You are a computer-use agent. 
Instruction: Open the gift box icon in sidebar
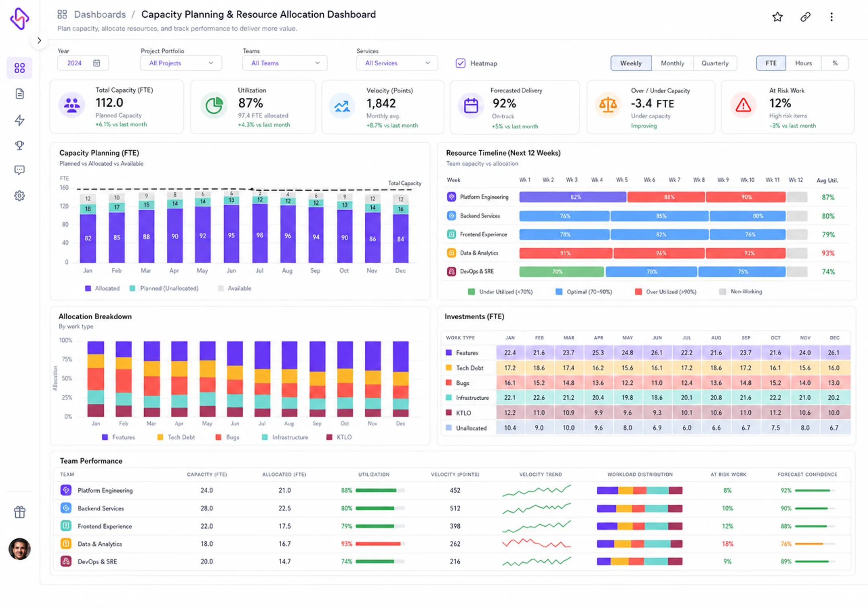pos(20,512)
